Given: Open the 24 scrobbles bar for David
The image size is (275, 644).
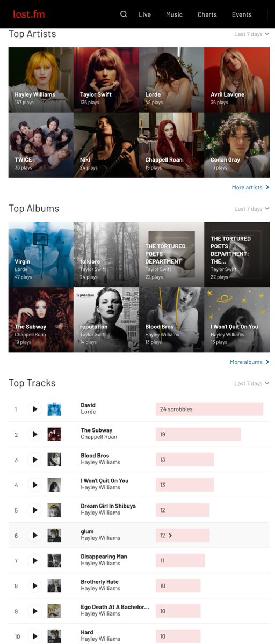Looking at the screenshot, I should pos(209,409).
